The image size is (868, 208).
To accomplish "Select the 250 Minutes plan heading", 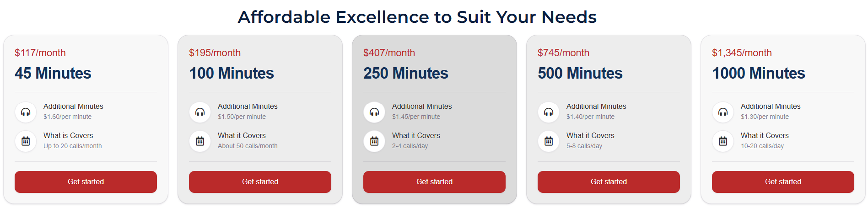I will pos(405,73).
